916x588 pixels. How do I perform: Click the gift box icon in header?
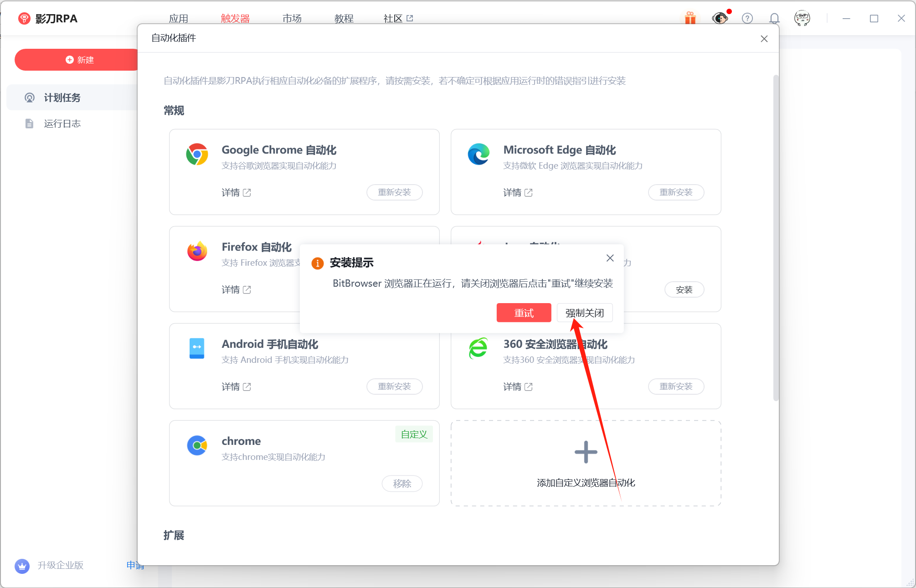[x=690, y=18]
